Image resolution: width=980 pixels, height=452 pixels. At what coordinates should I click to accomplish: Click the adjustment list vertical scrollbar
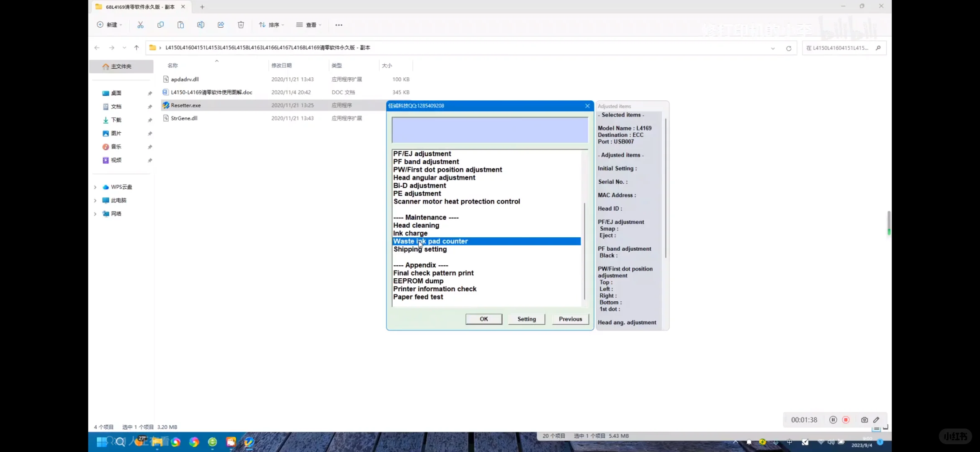click(584, 251)
